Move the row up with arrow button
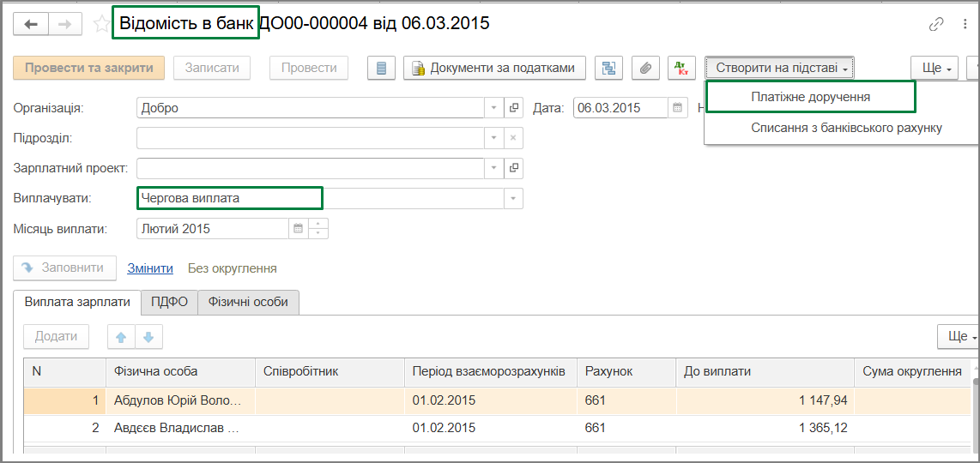 coord(121,337)
